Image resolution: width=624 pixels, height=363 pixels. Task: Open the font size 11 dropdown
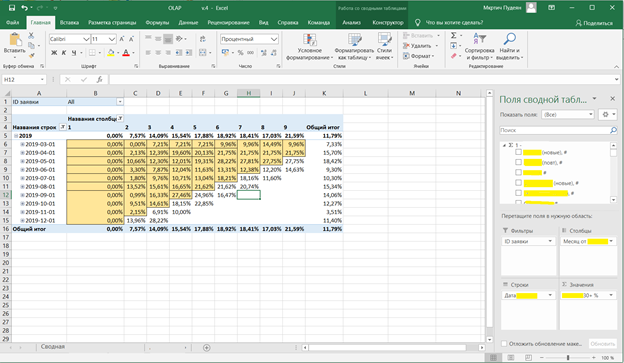[x=112, y=39]
